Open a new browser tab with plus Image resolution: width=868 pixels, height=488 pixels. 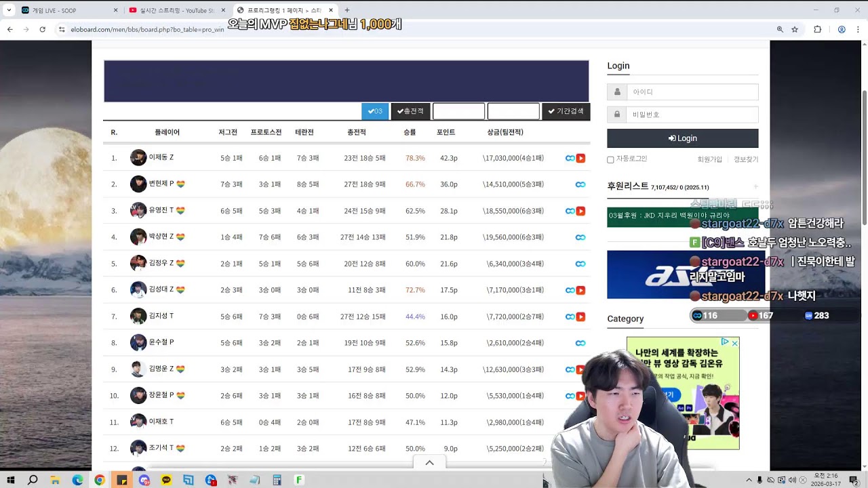[347, 10]
